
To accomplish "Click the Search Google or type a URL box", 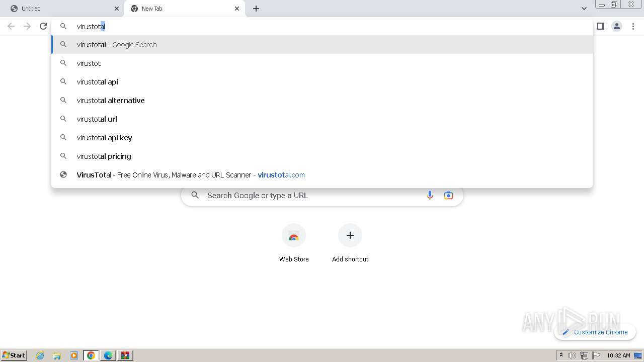I will tap(322, 196).
